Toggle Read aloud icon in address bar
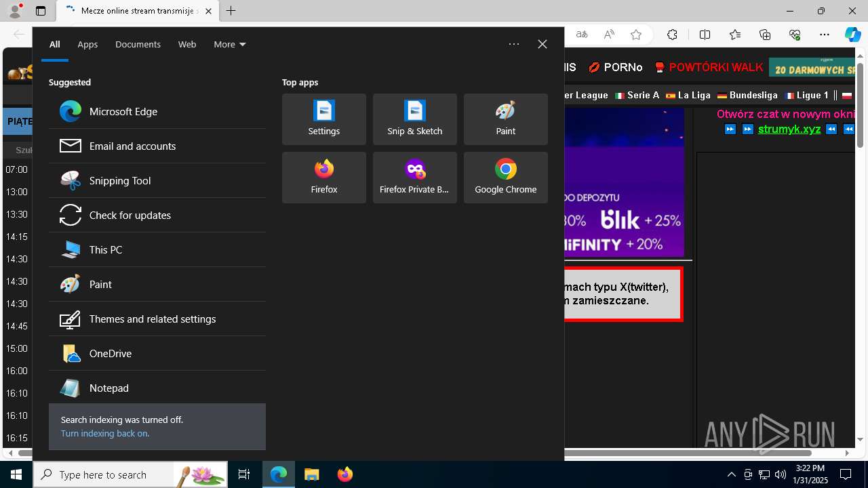This screenshot has width=868, height=488. (609, 35)
